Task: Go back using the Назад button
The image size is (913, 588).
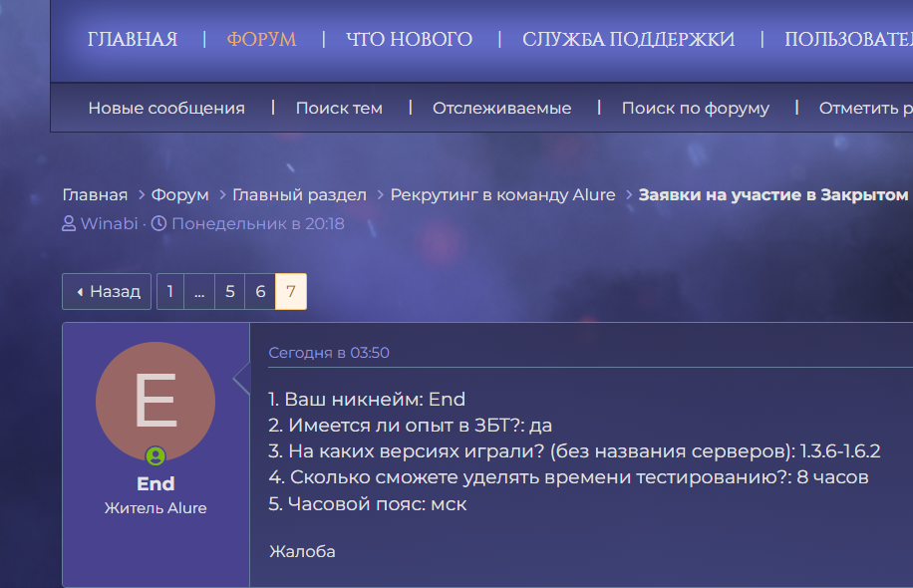Action: coord(108,292)
